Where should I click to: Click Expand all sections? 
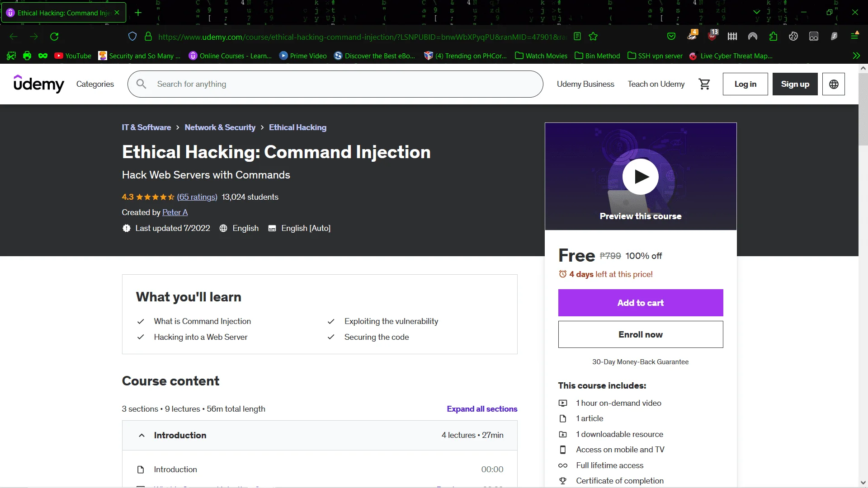pos(482,409)
